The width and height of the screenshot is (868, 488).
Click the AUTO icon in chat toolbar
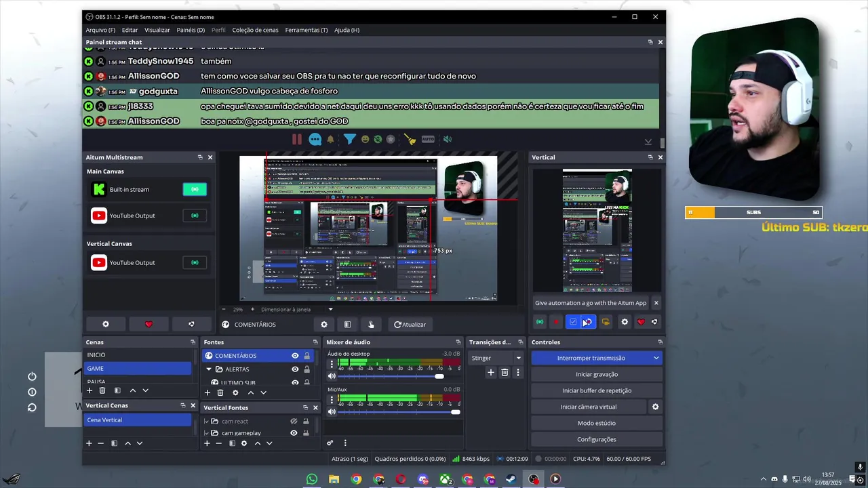428,139
